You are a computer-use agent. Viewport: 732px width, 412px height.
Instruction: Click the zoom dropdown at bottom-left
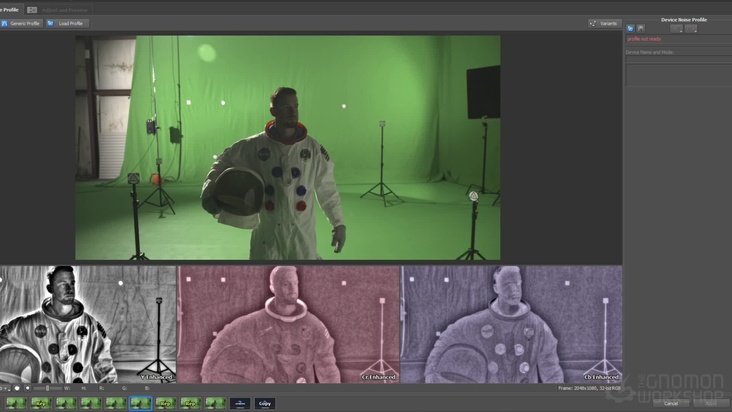click(x=5, y=388)
